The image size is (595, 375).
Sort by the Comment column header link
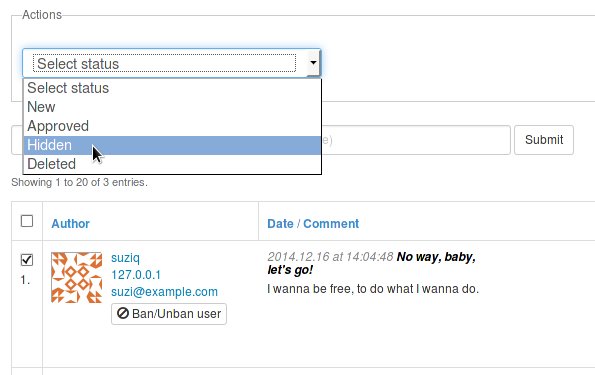tap(331, 224)
